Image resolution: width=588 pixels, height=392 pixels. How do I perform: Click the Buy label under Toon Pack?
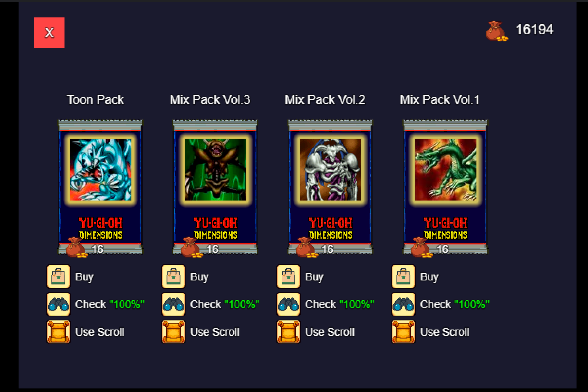tap(84, 277)
